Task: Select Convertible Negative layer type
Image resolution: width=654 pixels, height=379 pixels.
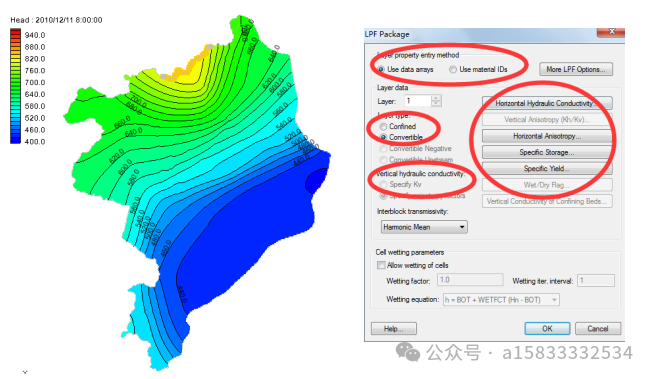Action: coord(383,148)
